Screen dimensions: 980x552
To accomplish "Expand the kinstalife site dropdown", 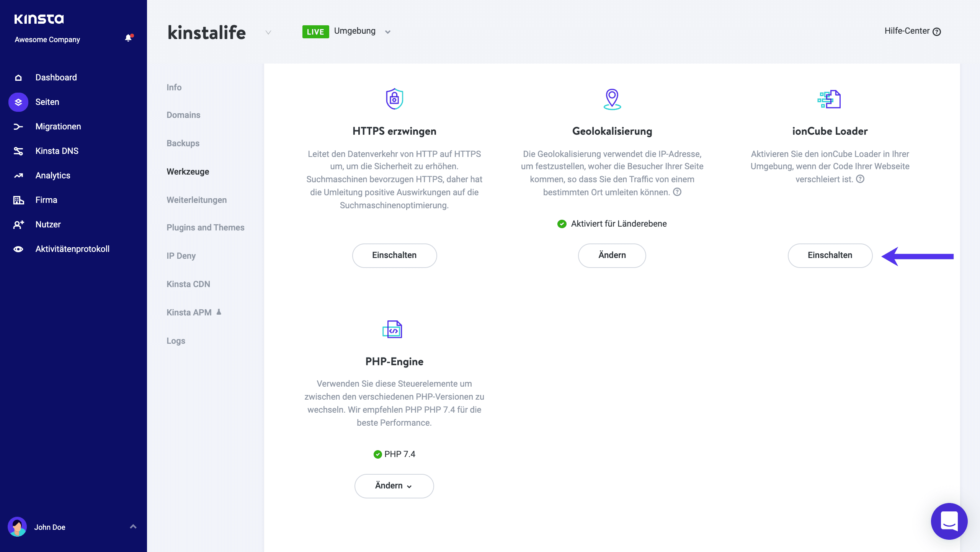I will [x=268, y=33].
